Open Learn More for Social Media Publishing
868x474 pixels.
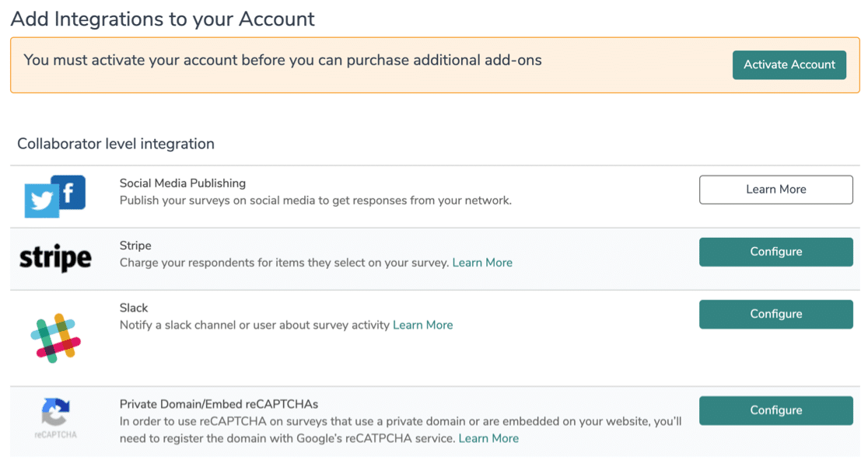pyautogui.click(x=775, y=190)
